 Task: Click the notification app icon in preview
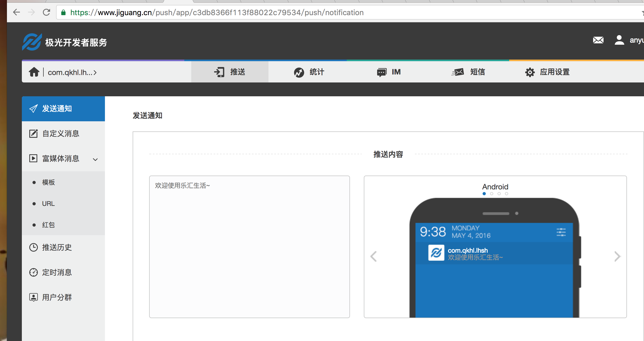pos(436,253)
